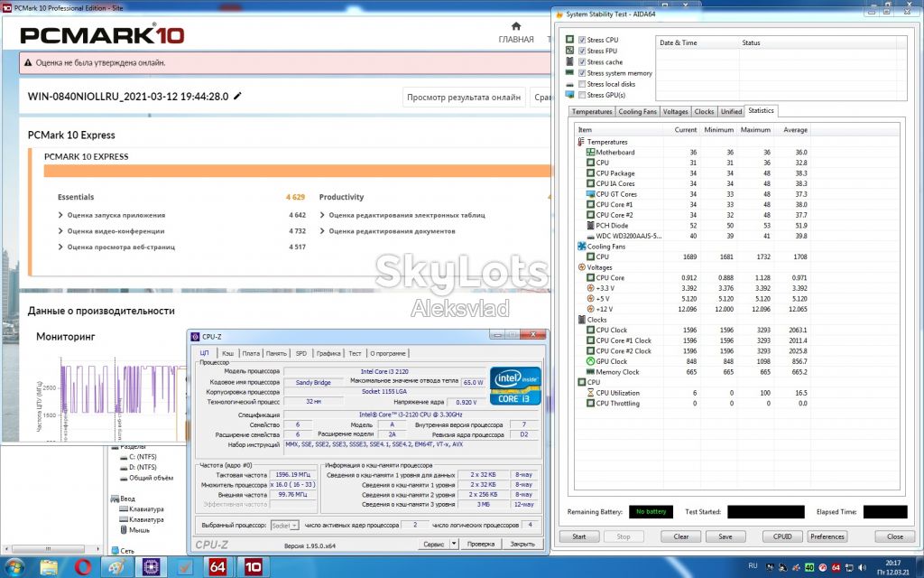Switch to AIDA64 via its taskbar icon
This screenshot has height=578, width=924.
click(217, 567)
